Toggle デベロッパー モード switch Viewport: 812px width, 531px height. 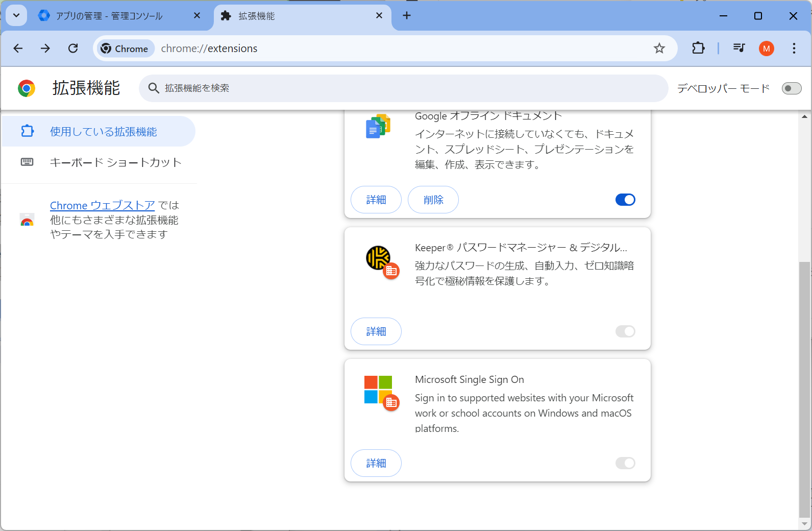point(792,89)
